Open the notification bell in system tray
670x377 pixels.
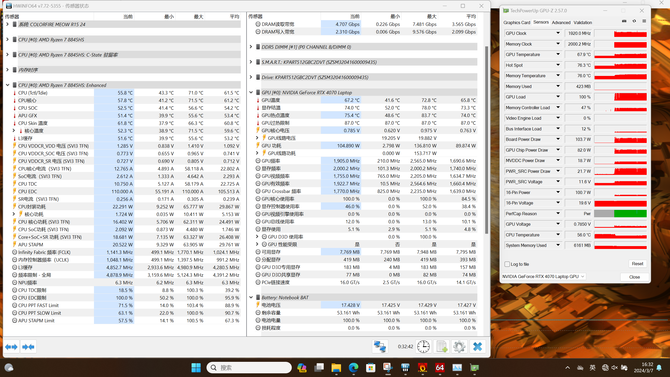659,368
